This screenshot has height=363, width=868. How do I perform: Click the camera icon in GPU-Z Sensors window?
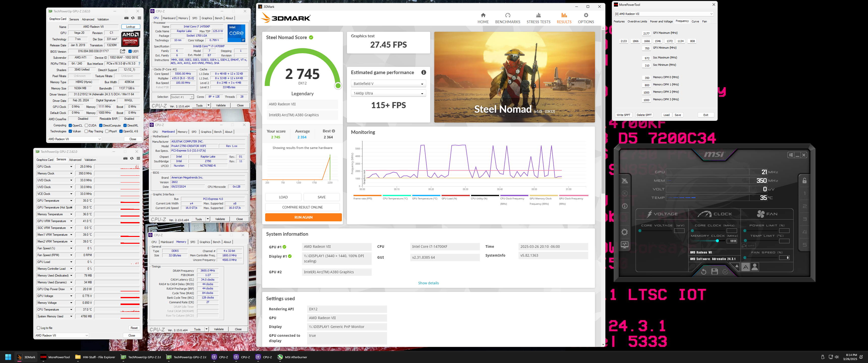(x=125, y=159)
